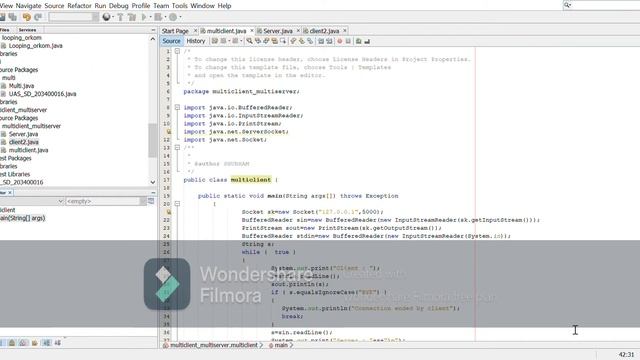640x360 pixels.
Task: Click the project tree vertical scrollbar thumb
Action: click(153, 140)
